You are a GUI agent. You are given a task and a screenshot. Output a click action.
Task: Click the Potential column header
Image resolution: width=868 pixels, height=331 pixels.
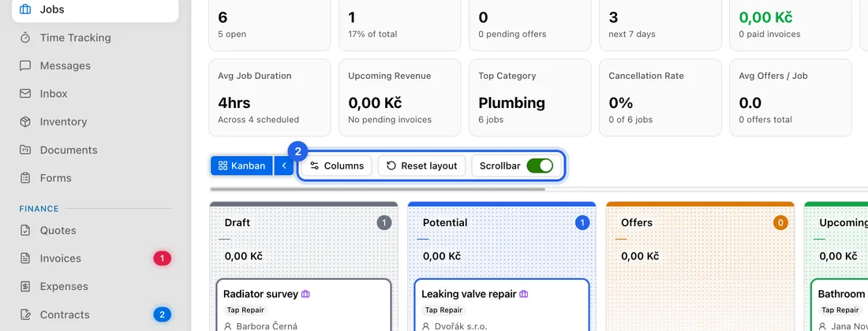445,223
